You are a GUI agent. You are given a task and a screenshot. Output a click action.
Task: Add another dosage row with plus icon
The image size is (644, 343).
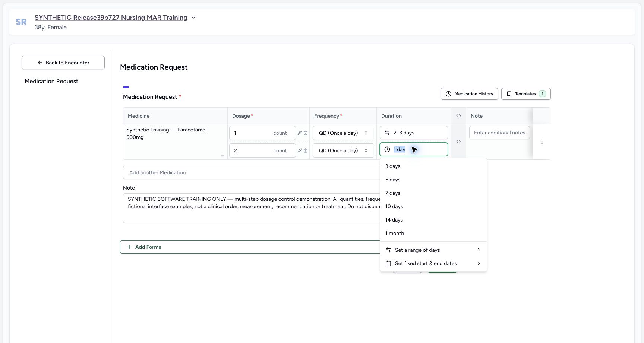222,155
